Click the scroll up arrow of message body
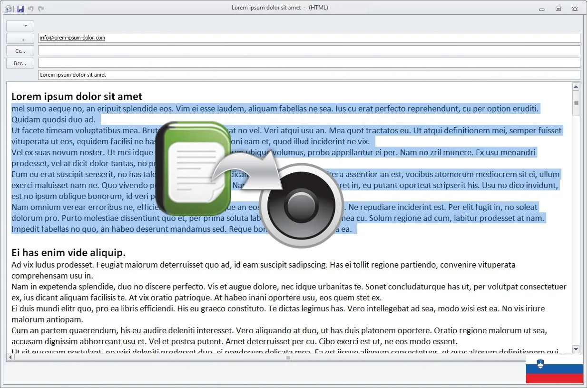 [x=576, y=87]
